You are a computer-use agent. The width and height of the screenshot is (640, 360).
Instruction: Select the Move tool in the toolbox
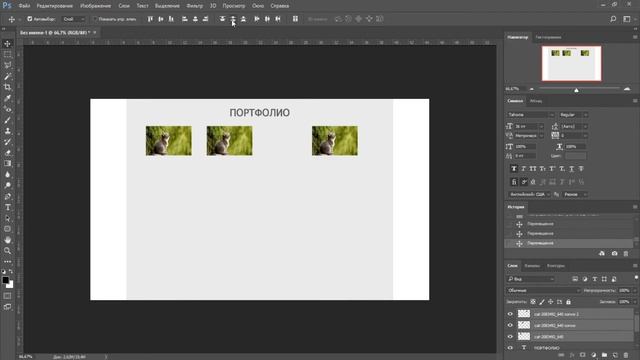7,44
